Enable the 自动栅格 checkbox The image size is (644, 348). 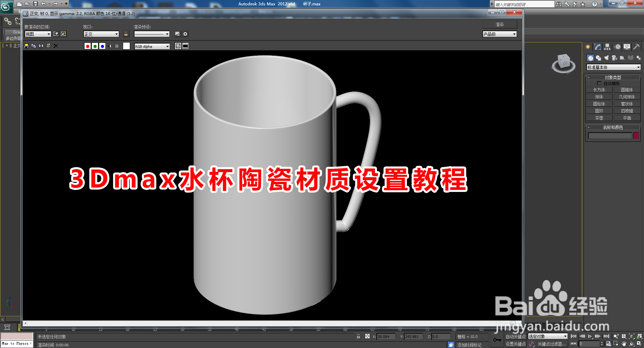tap(599, 83)
